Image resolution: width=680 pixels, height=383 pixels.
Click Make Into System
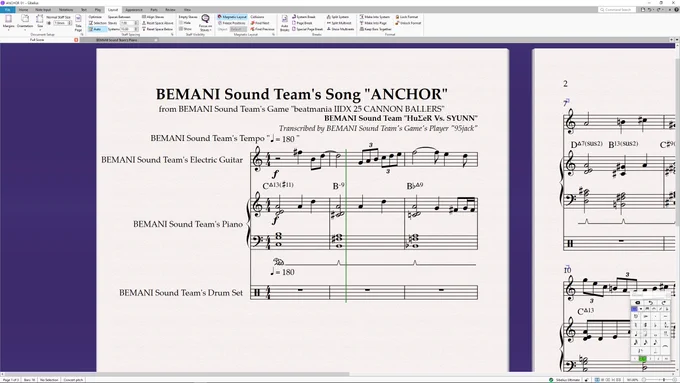(x=375, y=17)
